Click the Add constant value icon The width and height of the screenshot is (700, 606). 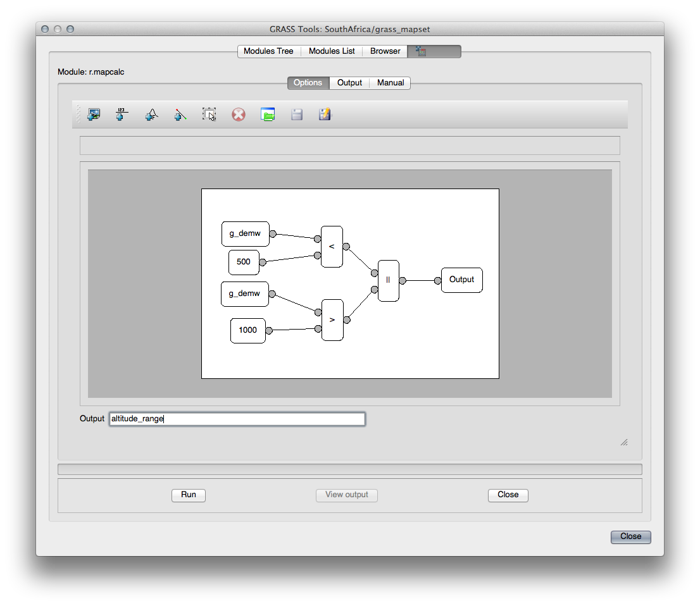coord(122,114)
